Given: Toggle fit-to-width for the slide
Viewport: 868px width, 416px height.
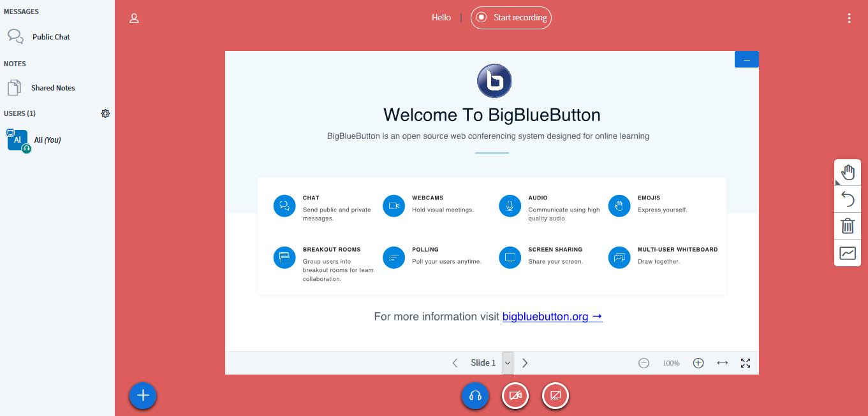Looking at the screenshot, I should (722, 362).
